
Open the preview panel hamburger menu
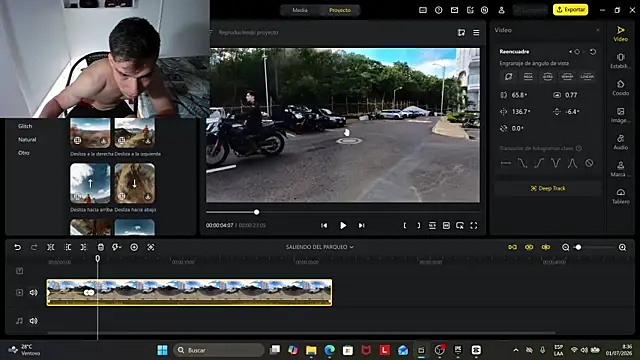point(476,33)
